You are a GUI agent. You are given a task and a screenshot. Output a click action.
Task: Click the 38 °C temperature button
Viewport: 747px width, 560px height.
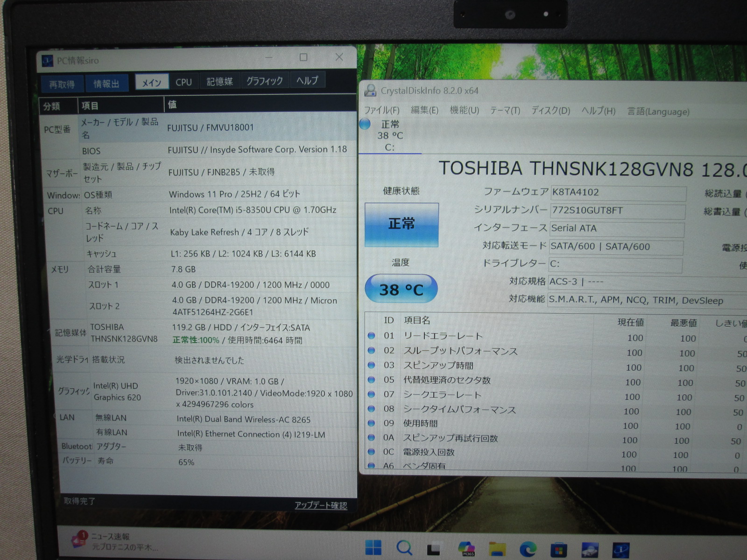pyautogui.click(x=401, y=289)
